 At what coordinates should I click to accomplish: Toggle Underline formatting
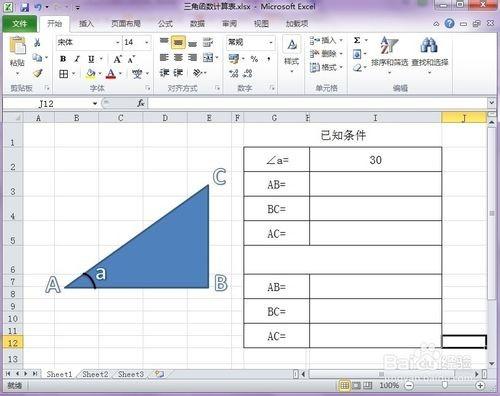(91, 59)
